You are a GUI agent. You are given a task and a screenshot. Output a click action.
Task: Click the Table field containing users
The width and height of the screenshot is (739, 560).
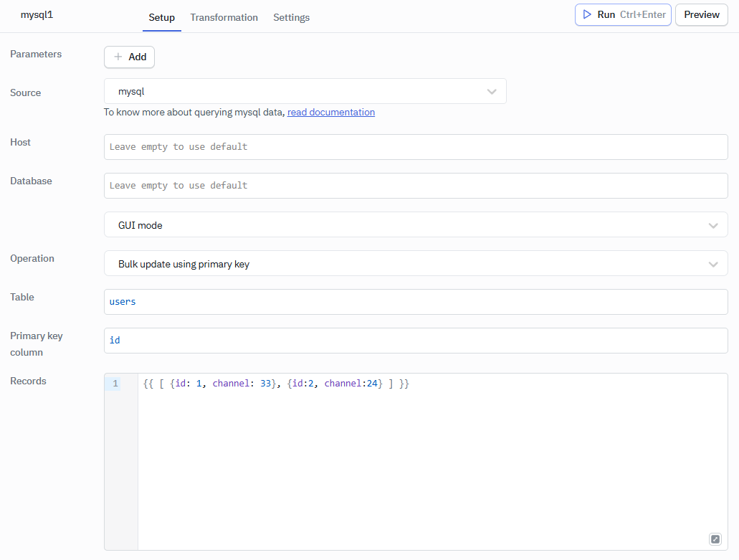[416, 301]
